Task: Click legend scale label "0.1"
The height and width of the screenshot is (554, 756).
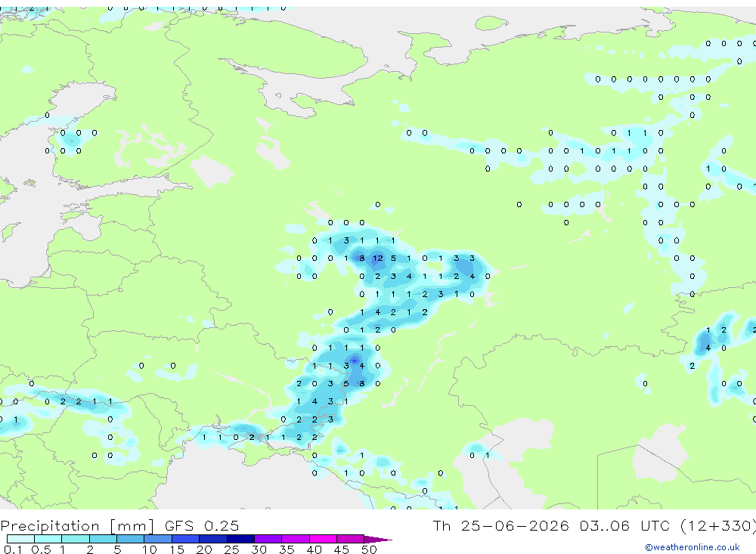Action: tap(13, 549)
